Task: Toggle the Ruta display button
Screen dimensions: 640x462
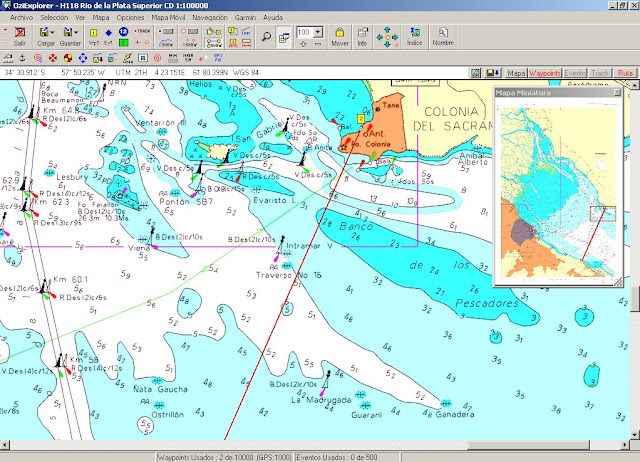Action: [x=625, y=73]
